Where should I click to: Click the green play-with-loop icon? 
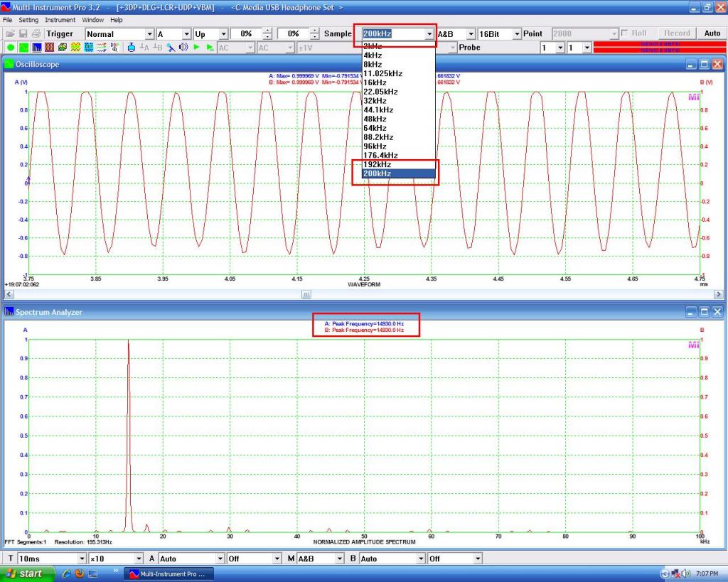point(210,48)
